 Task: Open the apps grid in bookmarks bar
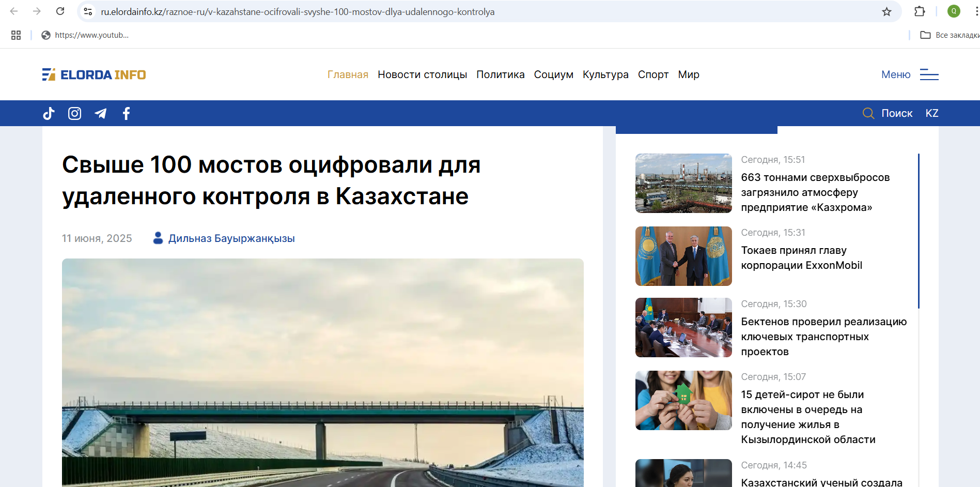(16, 35)
